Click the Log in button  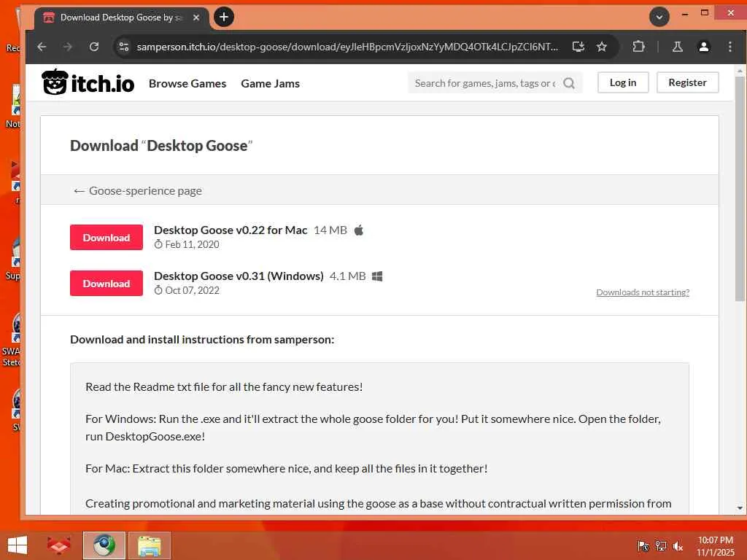pos(623,82)
